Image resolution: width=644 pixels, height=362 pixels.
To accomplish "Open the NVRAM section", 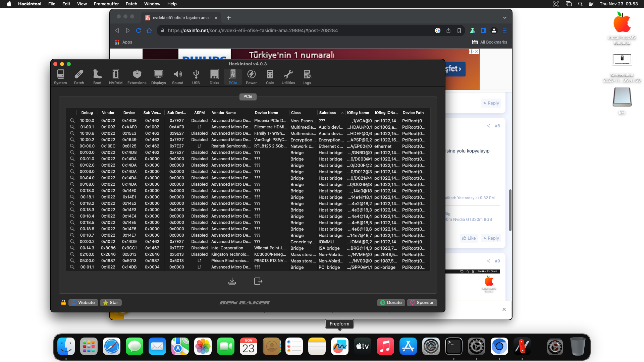I will point(115,76).
